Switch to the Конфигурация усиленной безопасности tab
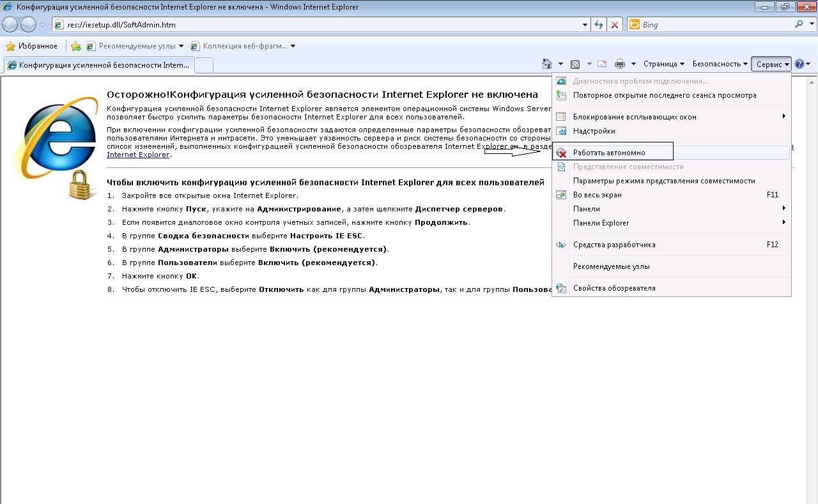This screenshot has width=818, height=504. click(x=98, y=65)
